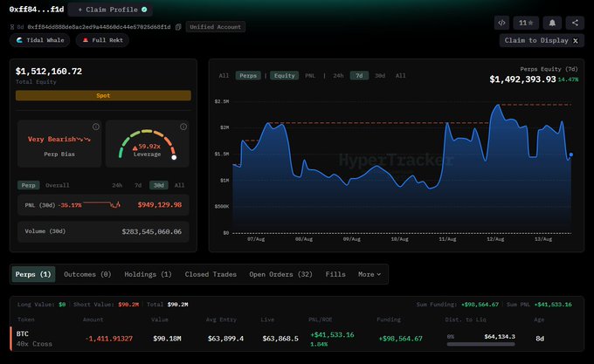Open the Fills tab

coord(335,274)
